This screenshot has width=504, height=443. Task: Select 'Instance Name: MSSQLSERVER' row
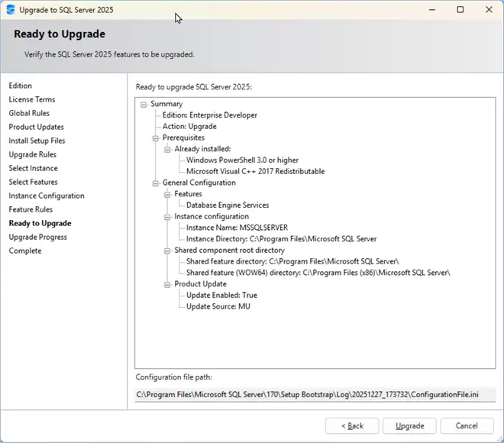click(237, 228)
